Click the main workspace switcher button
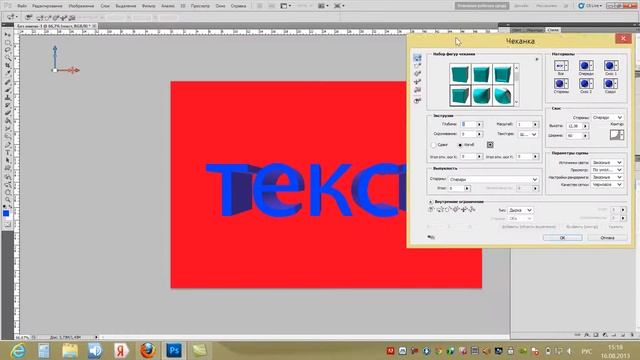This screenshot has width=640, height=360. pyautogui.click(x=482, y=6)
